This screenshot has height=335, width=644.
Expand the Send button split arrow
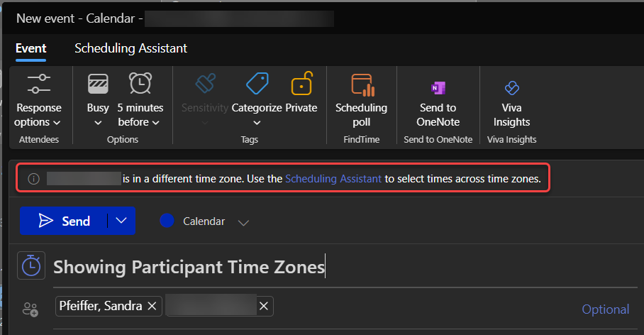click(121, 221)
